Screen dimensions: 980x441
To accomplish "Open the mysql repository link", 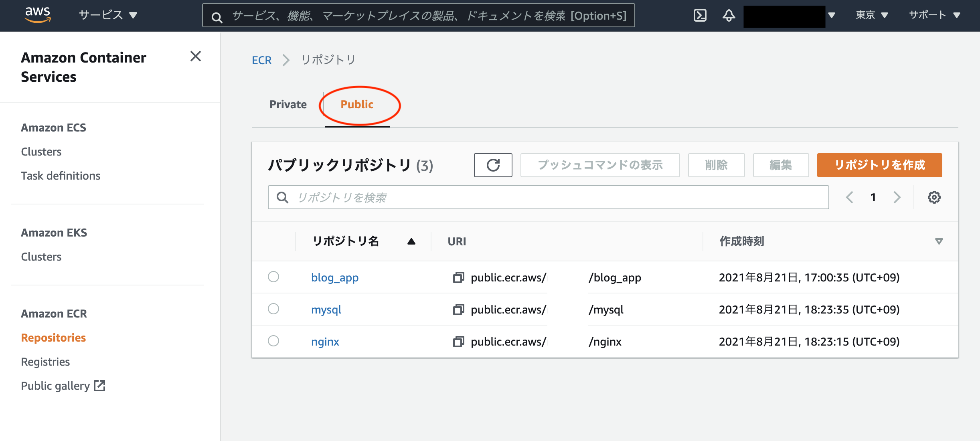I will click(326, 310).
